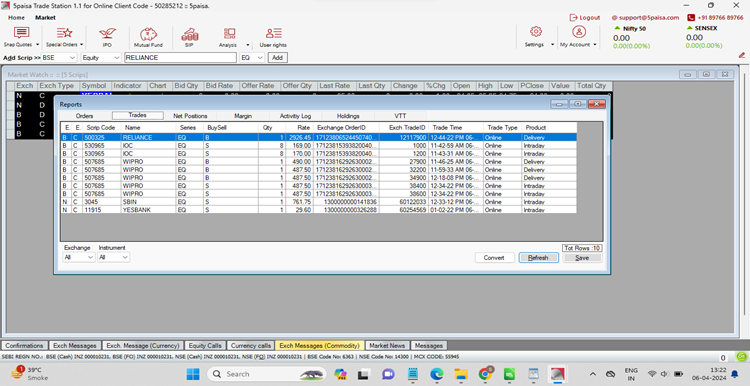Switch to the Trades tab

(138, 115)
